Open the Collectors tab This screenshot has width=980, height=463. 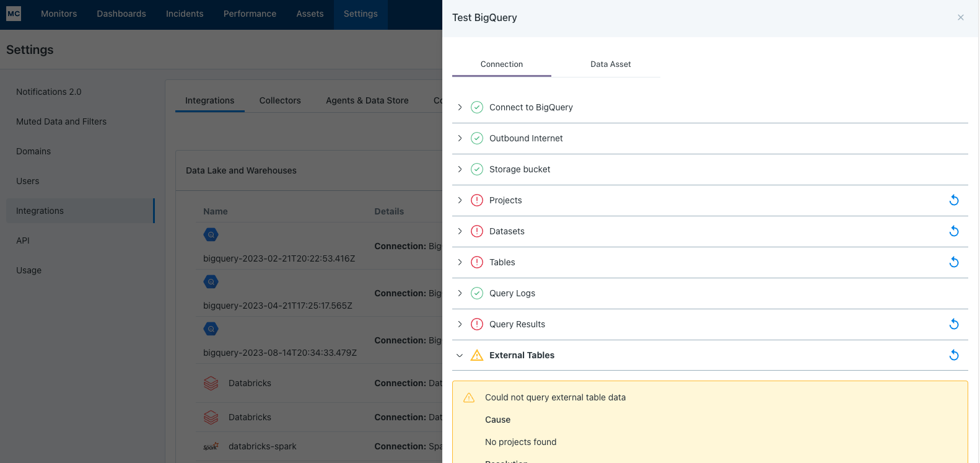(x=280, y=100)
